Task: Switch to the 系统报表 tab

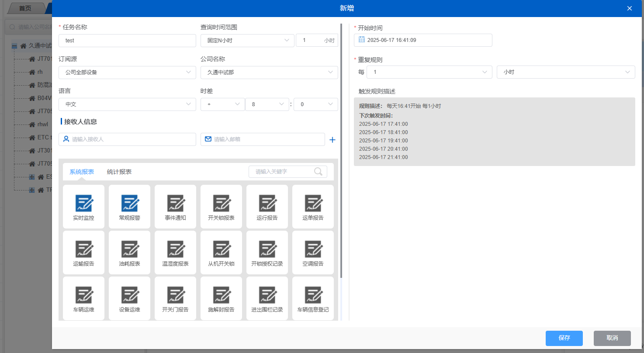Action: click(82, 172)
